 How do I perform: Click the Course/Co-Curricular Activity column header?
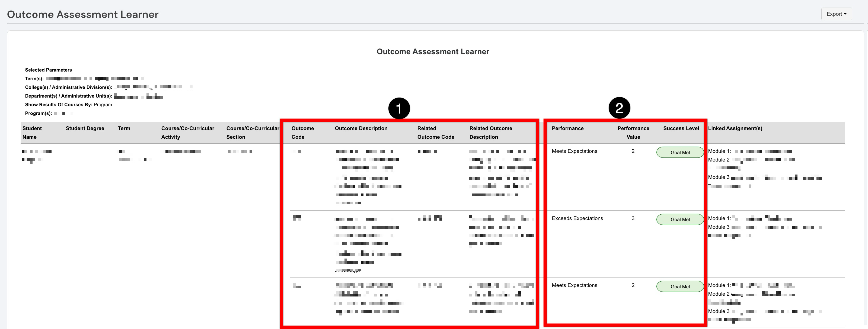click(188, 133)
